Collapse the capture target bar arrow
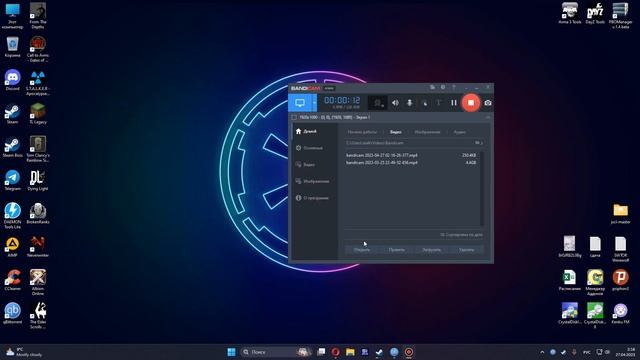This screenshot has height=360, width=640. pos(487,117)
